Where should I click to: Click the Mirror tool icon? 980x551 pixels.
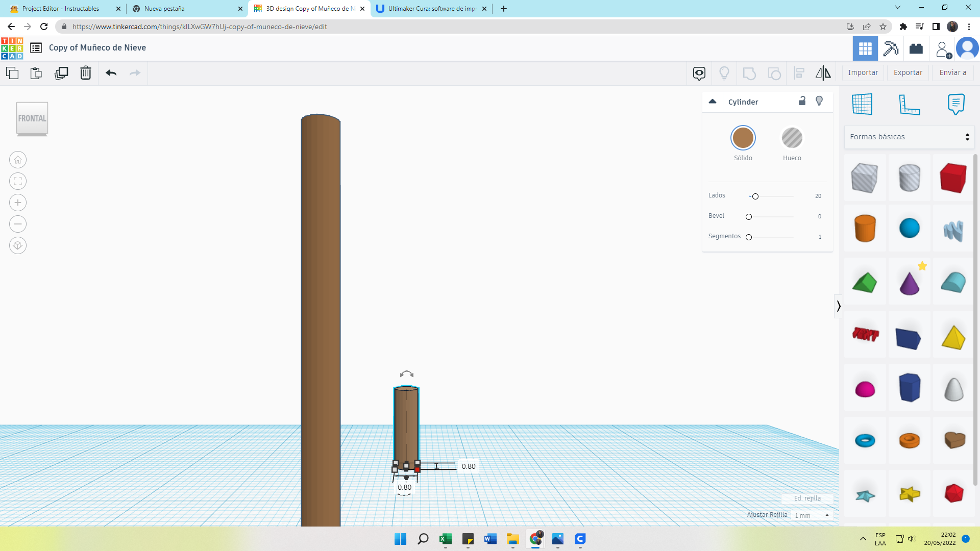[823, 73]
